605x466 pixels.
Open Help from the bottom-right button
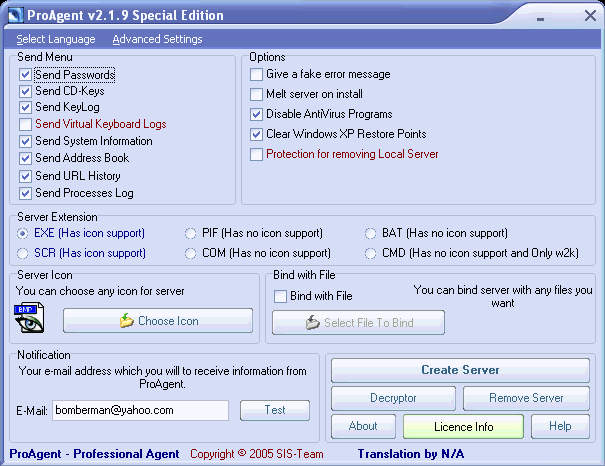(x=560, y=426)
